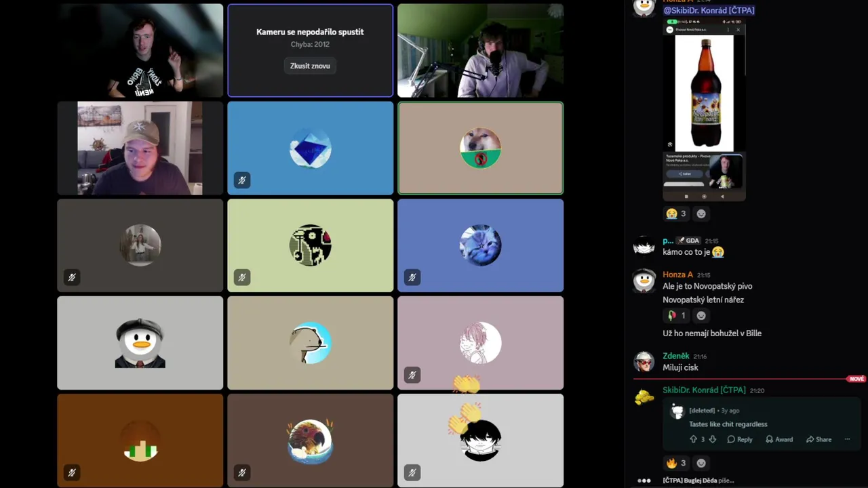Select the cat avatar tile
The image size is (868, 488).
[x=480, y=245]
